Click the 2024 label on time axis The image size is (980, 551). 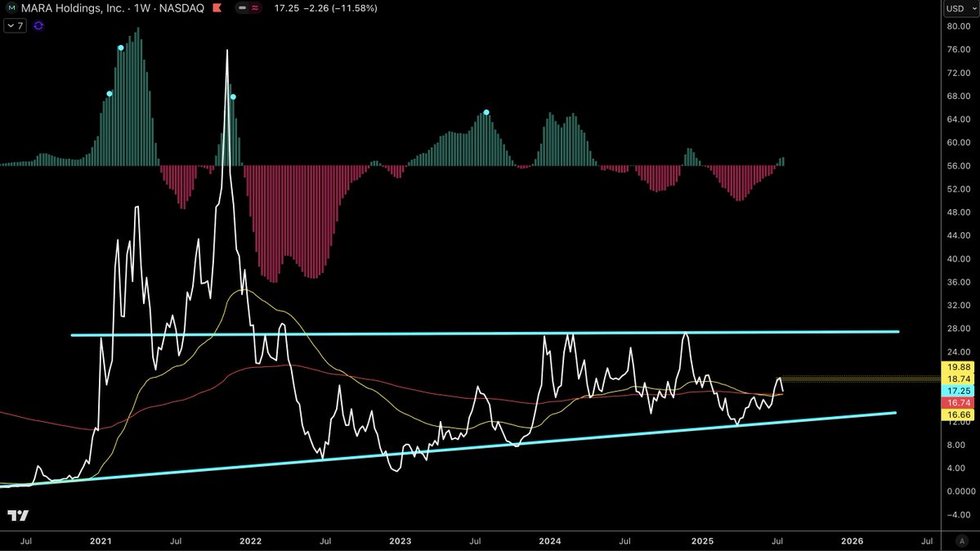click(x=550, y=541)
